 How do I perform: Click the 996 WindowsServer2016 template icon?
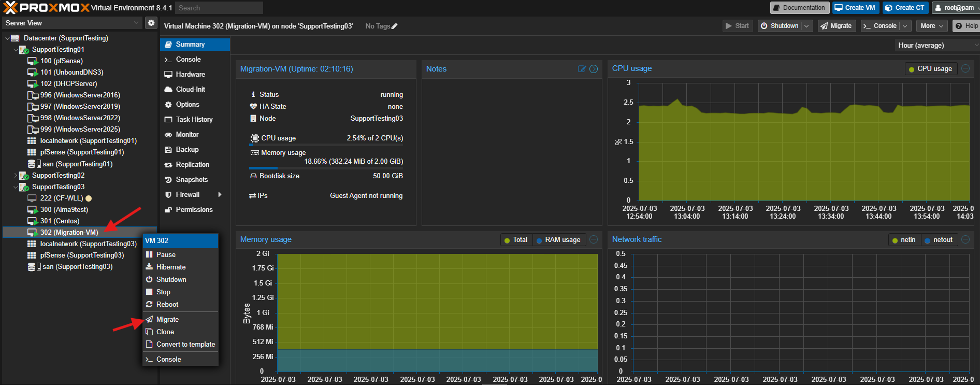[x=33, y=95]
